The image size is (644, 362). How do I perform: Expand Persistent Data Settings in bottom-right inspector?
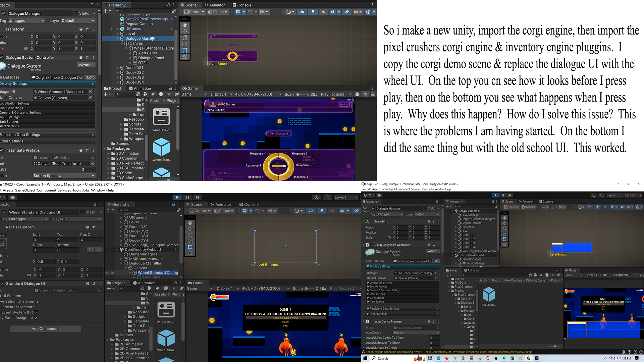402,309
